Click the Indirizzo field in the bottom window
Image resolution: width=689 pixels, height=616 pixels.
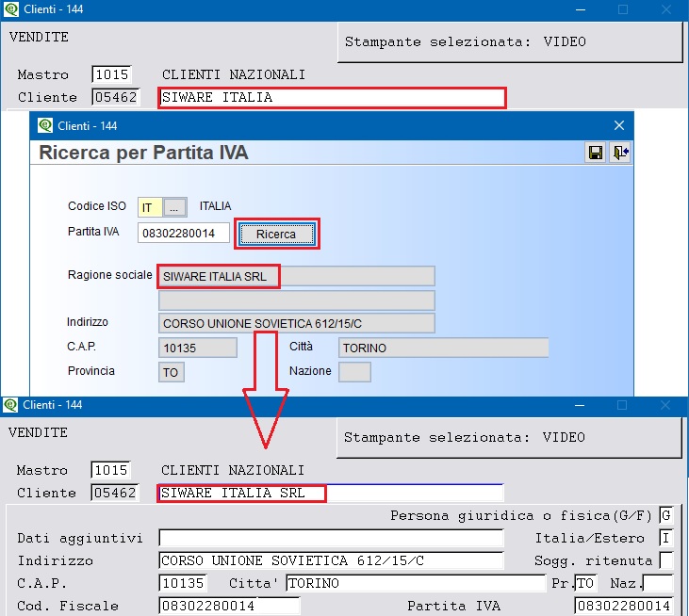[332, 560]
